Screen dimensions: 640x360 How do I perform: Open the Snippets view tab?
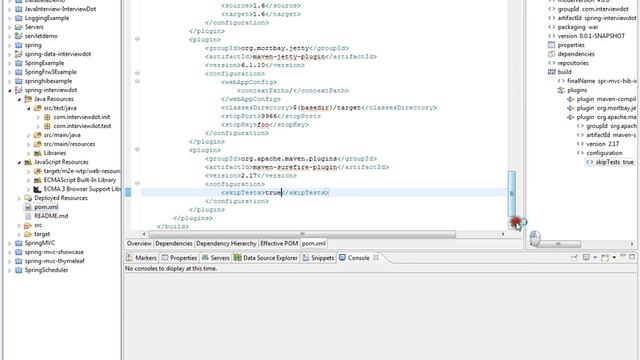point(318,258)
